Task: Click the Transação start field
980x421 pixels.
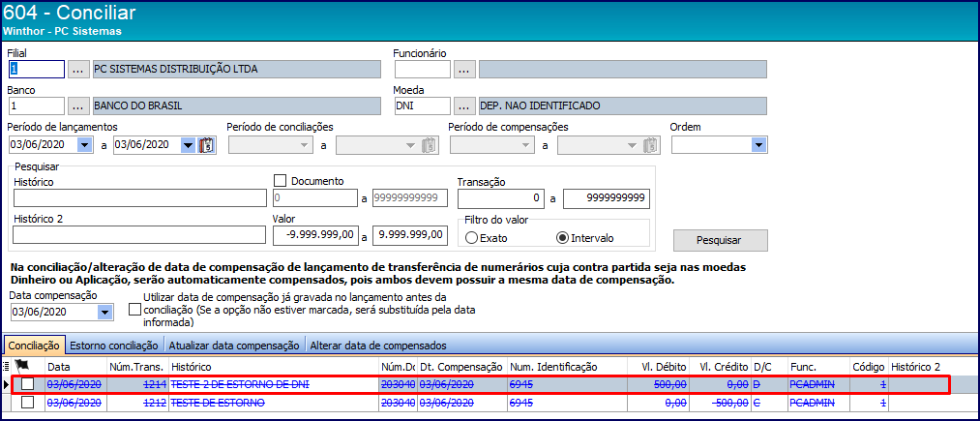Action: tap(501, 198)
